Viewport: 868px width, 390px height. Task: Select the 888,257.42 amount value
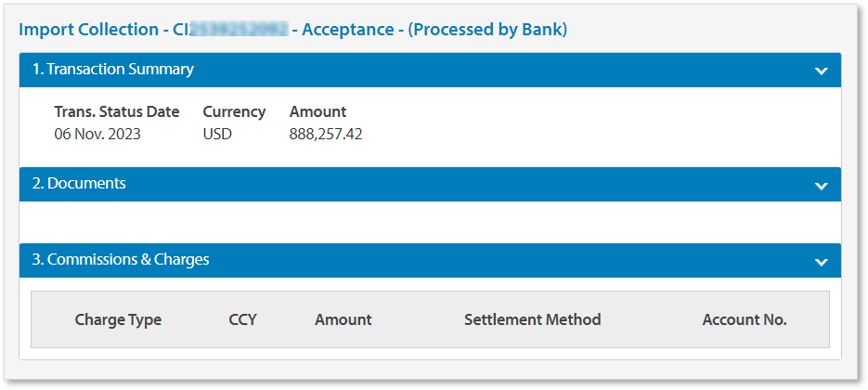[326, 134]
